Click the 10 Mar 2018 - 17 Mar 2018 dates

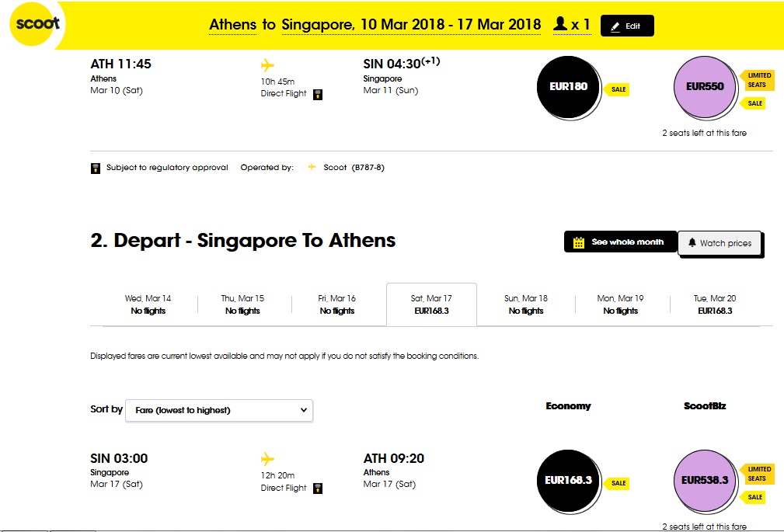click(x=451, y=25)
